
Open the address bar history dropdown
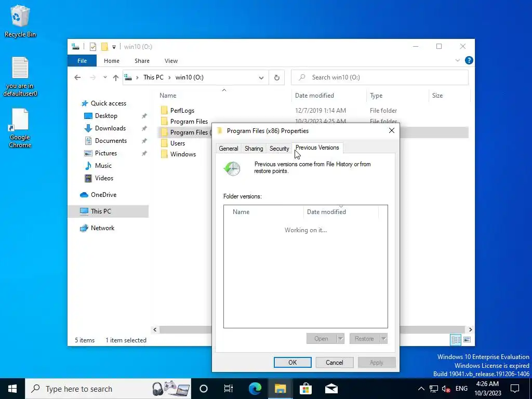point(261,78)
